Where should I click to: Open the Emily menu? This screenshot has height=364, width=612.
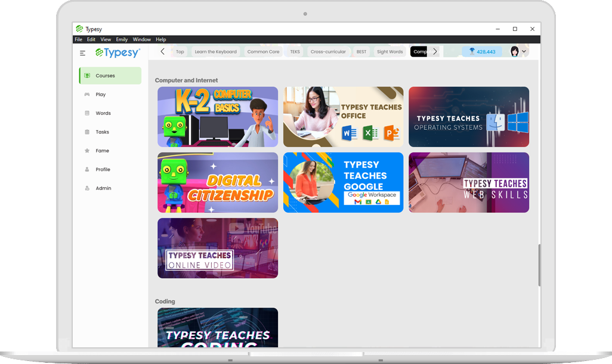click(x=122, y=39)
